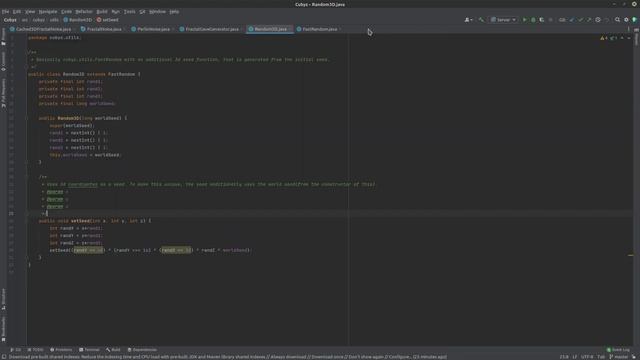Image resolution: width=640 pixels, height=360 pixels.
Task: Click the Git update project icon
Action: click(571, 20)
